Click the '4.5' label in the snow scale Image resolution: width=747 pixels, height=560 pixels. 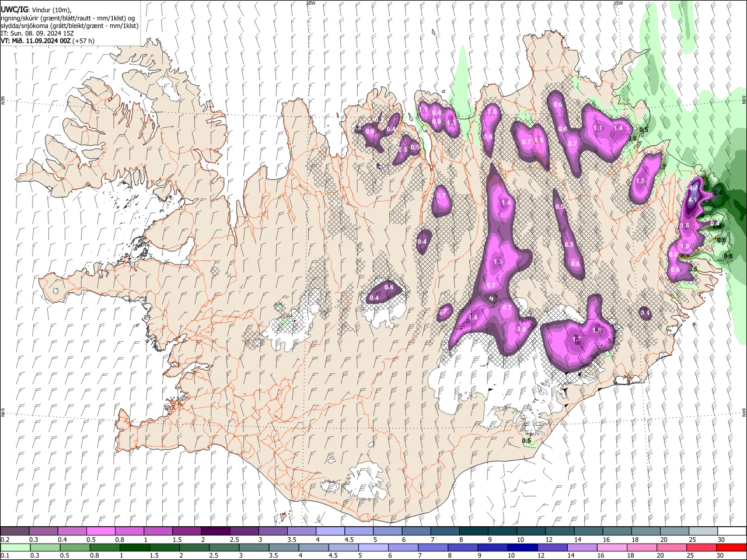[x=349, y=540]
